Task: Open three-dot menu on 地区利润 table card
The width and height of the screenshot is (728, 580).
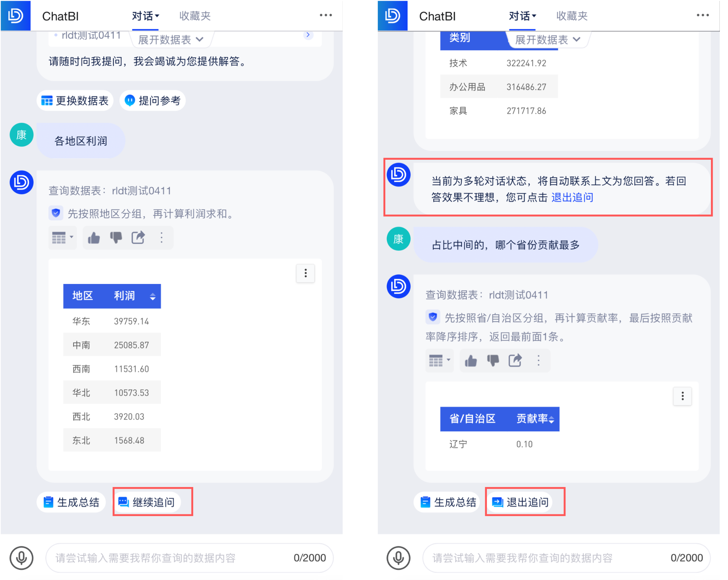Action: [305, 273]
